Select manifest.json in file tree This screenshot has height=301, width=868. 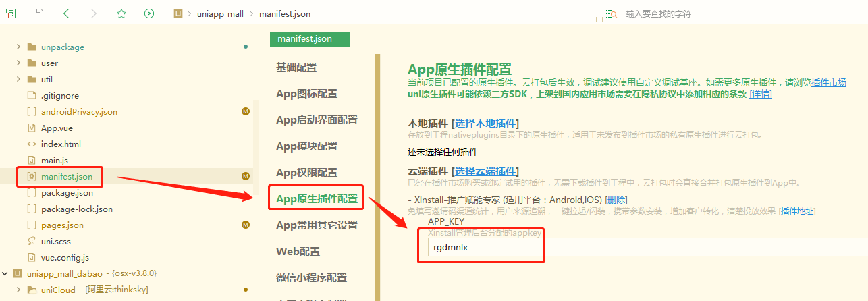67,177
